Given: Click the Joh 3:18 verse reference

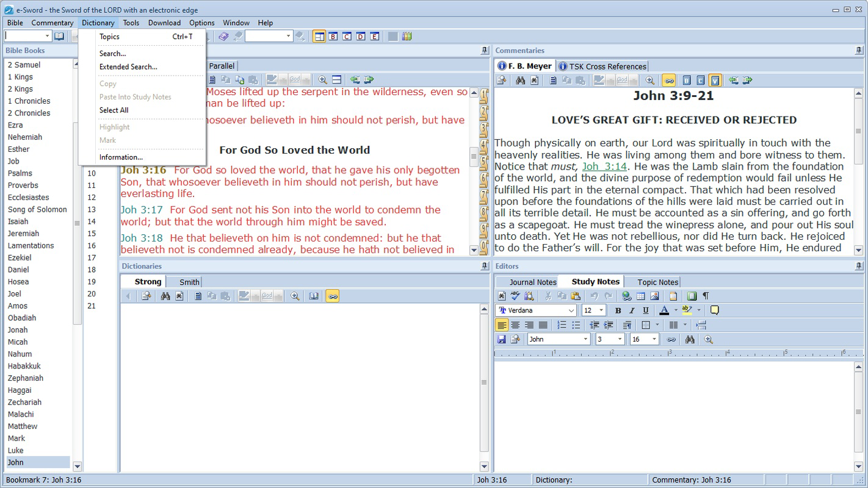Looking at the screenshot, I should 142,238.
